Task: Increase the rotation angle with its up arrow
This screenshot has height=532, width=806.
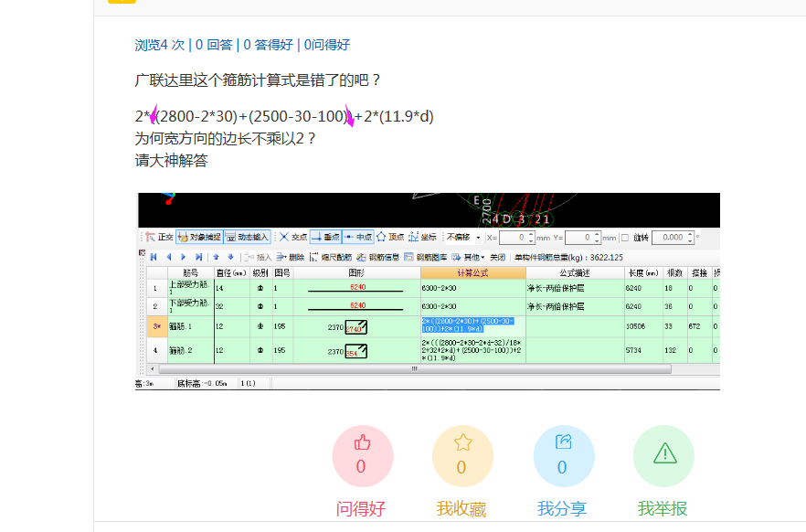Action: pos(690,234)
